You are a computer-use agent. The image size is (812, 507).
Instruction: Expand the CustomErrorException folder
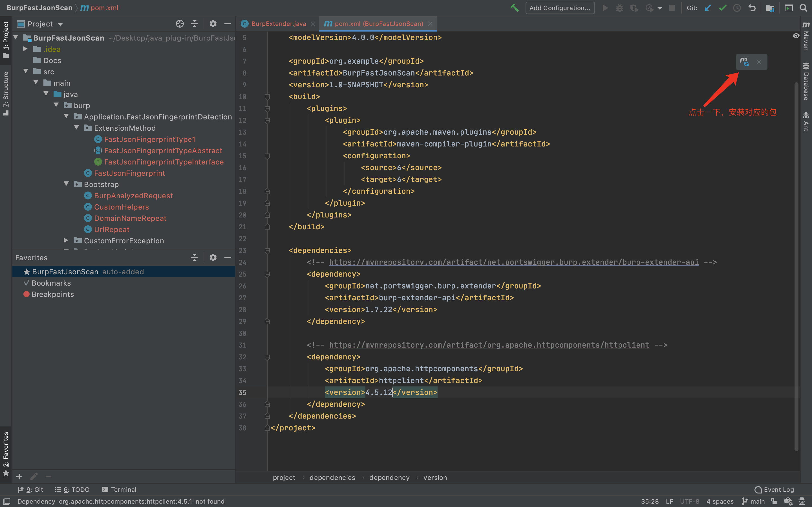click(x=66, y=241)
